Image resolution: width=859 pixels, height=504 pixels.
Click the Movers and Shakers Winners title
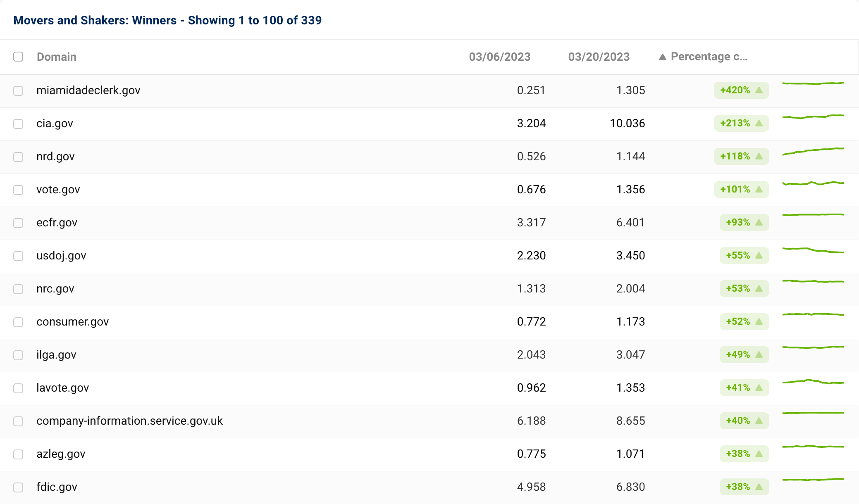(167, 20)
